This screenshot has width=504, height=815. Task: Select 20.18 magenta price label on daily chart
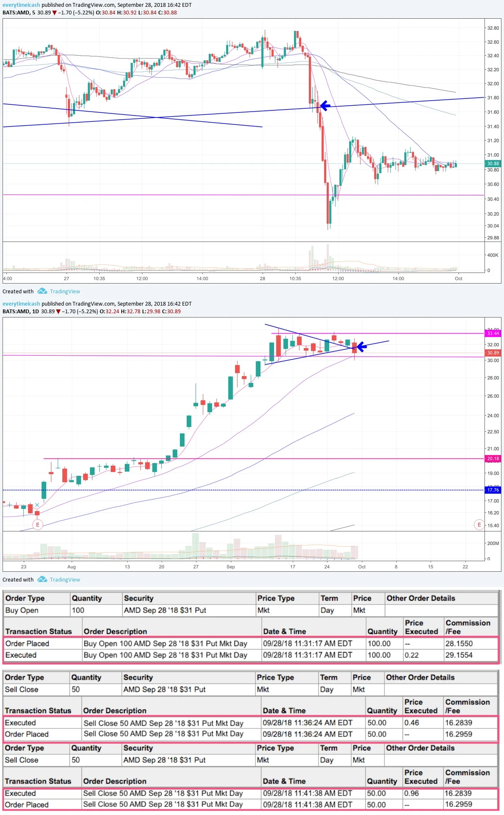tap(493, 458)
